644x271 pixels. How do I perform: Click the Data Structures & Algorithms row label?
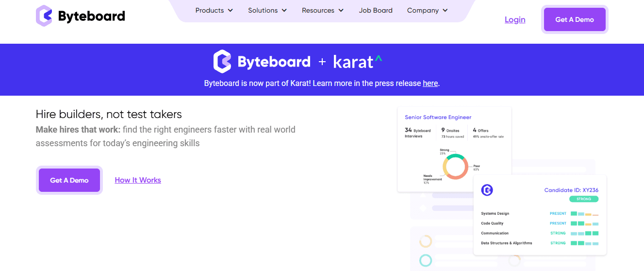click(507, 243)
